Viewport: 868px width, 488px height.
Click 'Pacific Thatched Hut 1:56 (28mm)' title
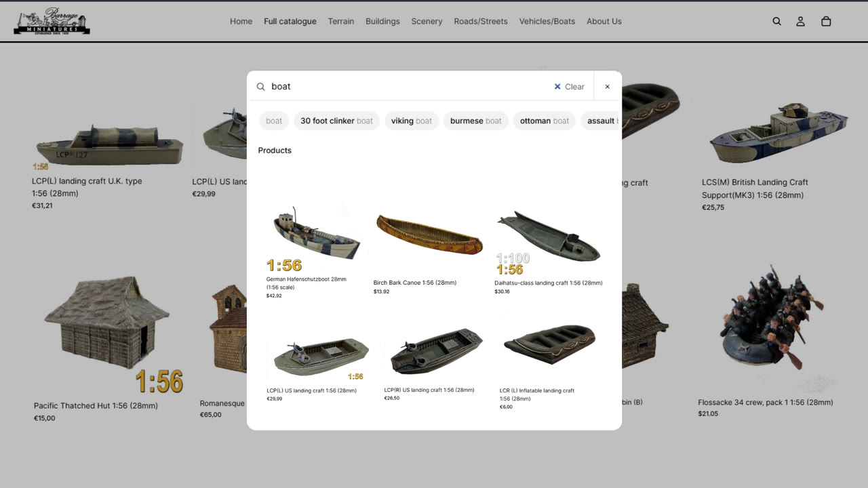click(x=96, y=406)
